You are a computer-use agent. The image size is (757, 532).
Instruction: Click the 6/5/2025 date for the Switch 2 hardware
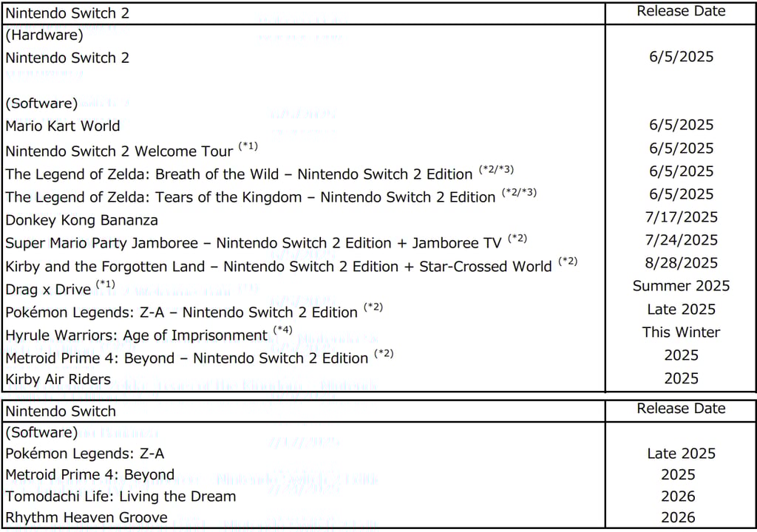coord(681,57)
